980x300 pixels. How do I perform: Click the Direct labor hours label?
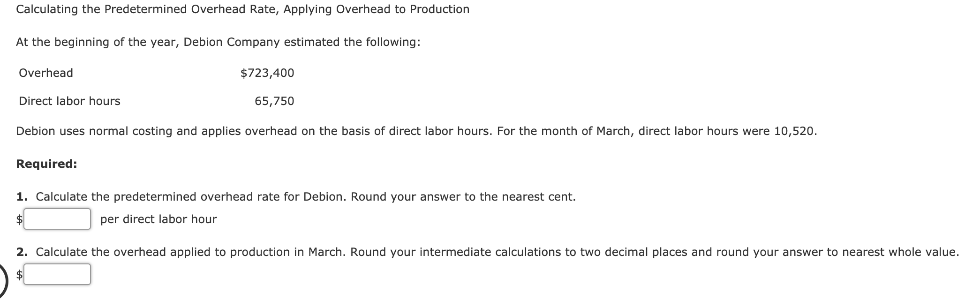pyautogui.click(x=69, y=101)
